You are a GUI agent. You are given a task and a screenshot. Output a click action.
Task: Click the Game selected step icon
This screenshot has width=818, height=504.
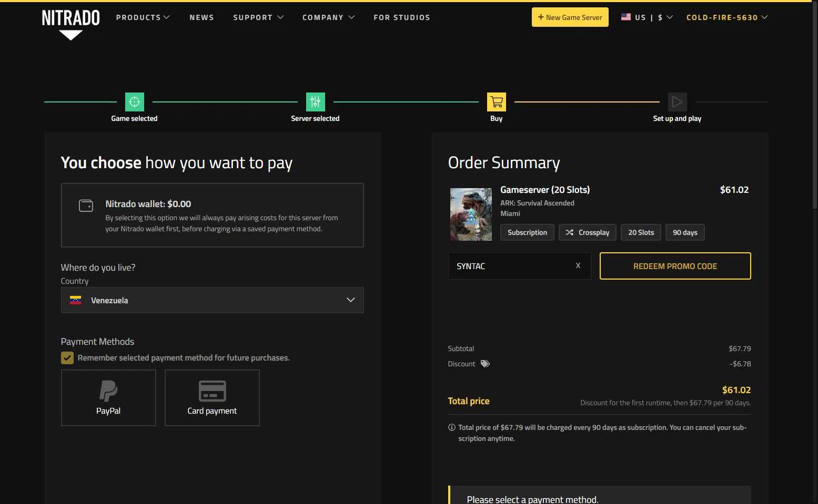coord(134,102)
